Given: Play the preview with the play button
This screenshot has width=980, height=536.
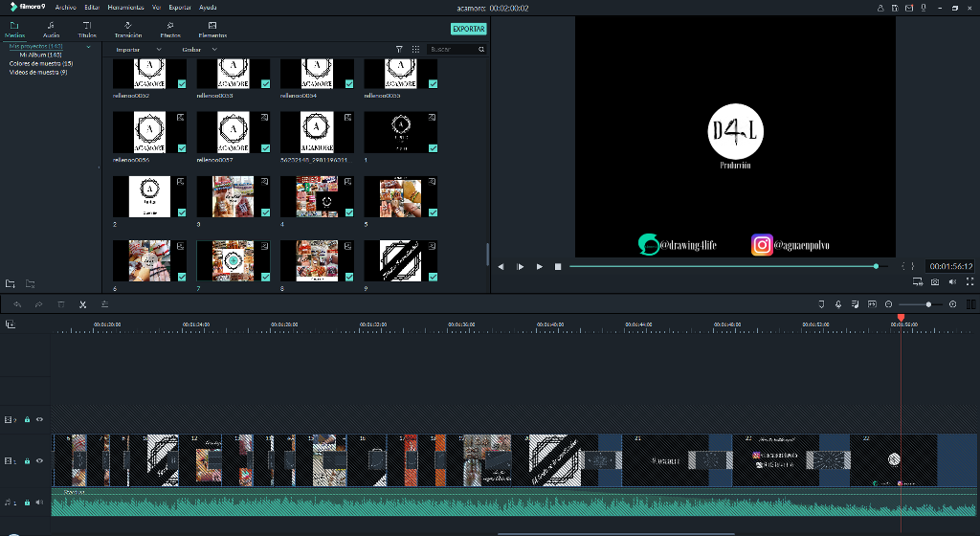Looking at the screenshot, I should tap(540, 267).
